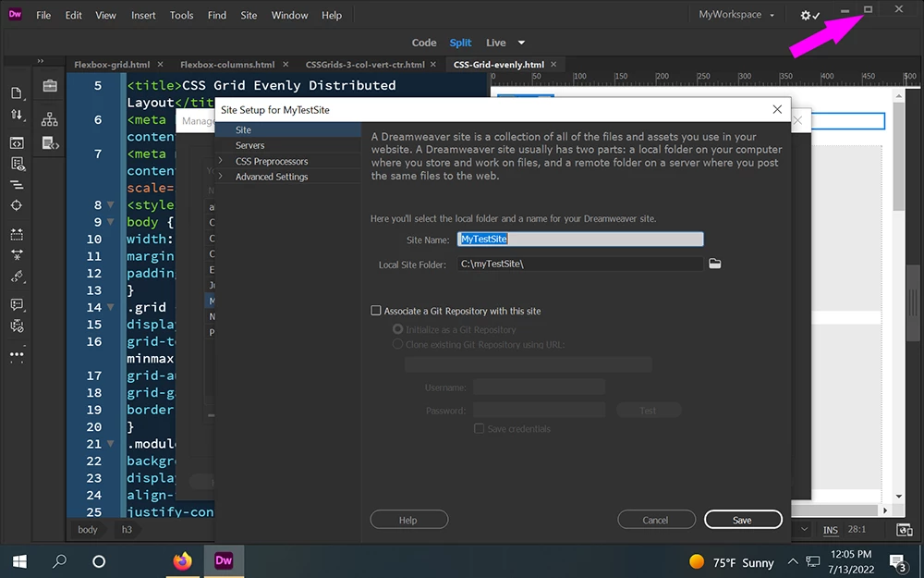Click the Save button

(x=743, y=520)
